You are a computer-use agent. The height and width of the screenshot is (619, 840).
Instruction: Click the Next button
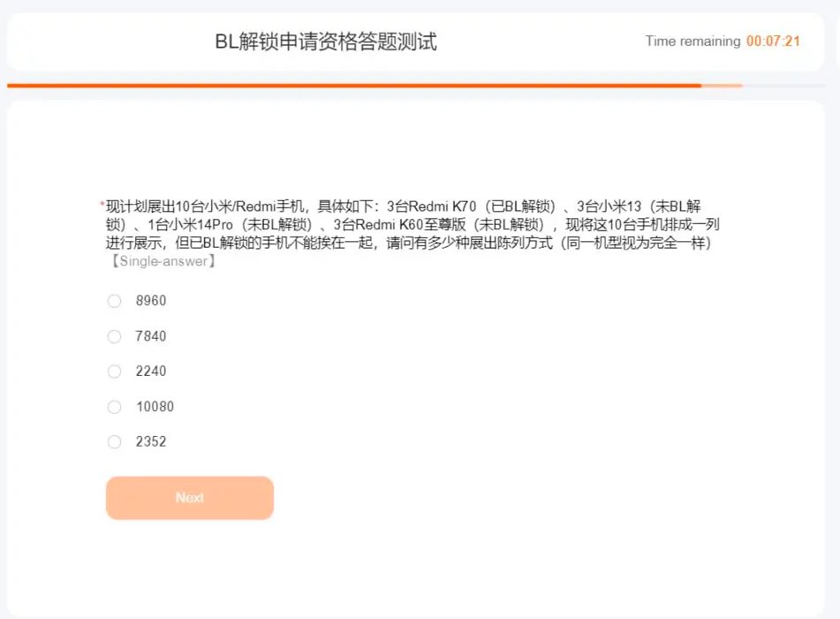click(189, 497)
